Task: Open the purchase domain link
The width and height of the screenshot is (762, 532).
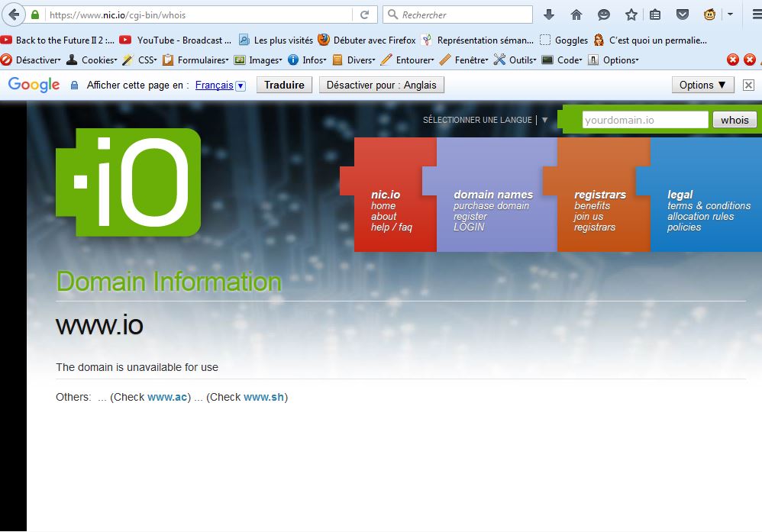Action: 491,206
